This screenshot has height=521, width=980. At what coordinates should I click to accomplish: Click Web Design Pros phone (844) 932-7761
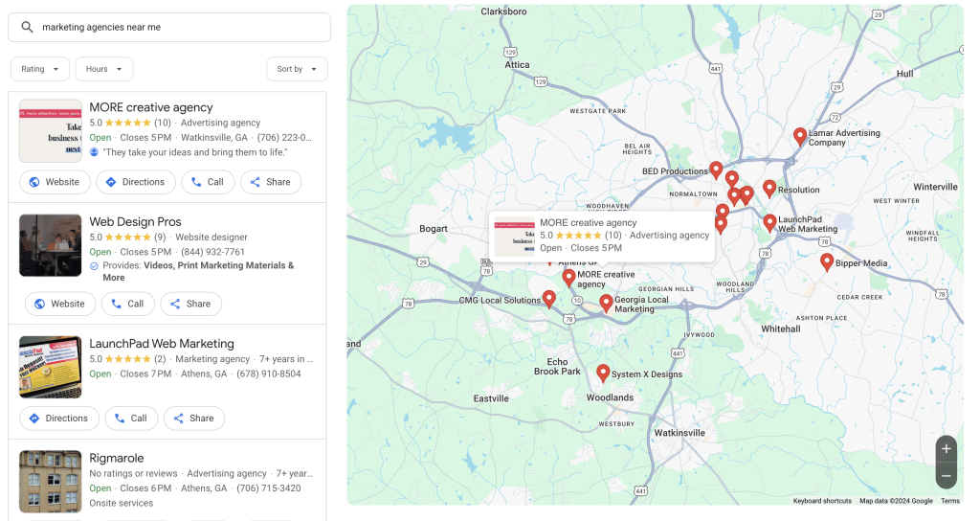[212, 252]
